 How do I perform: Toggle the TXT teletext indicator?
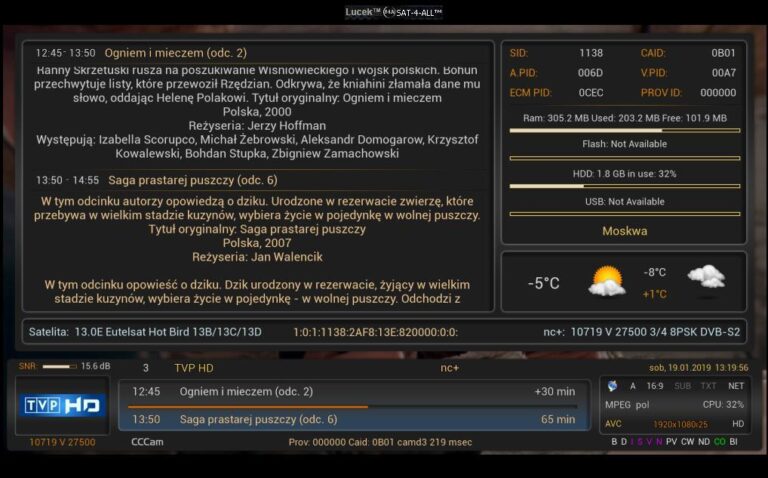tap(708, 386)
